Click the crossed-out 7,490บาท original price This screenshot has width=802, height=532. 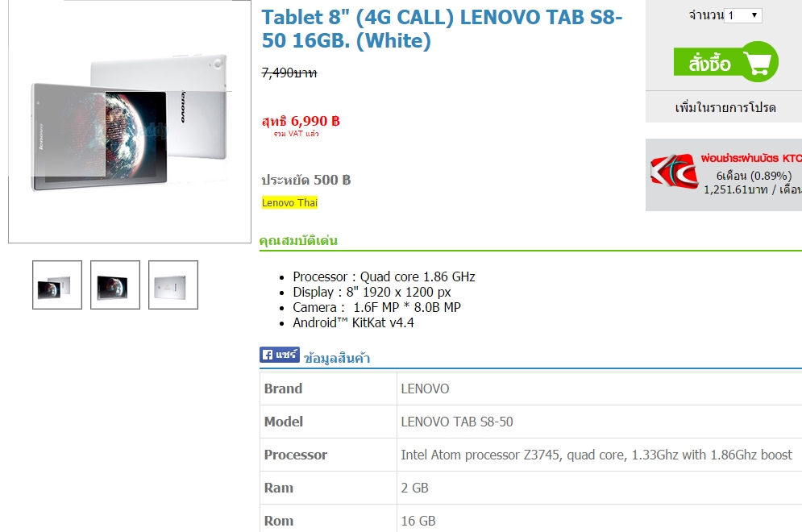click(x=289, y=73)
